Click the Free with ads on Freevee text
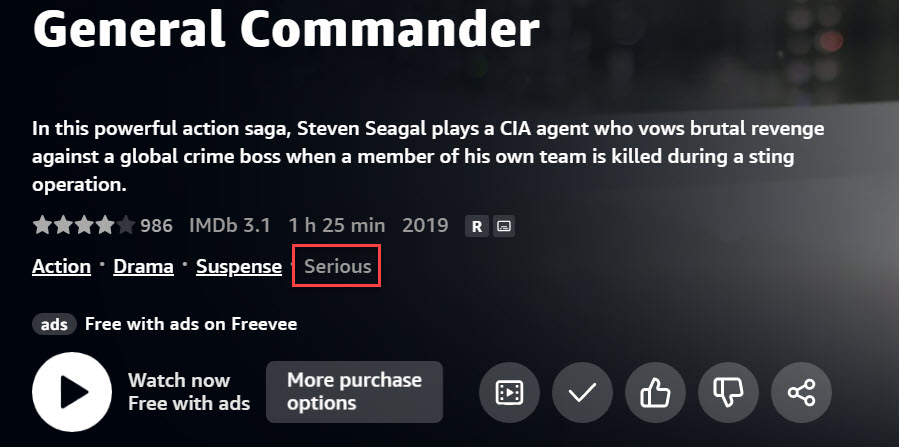This screenshot has width=899, height=447. tap(190, 324)
